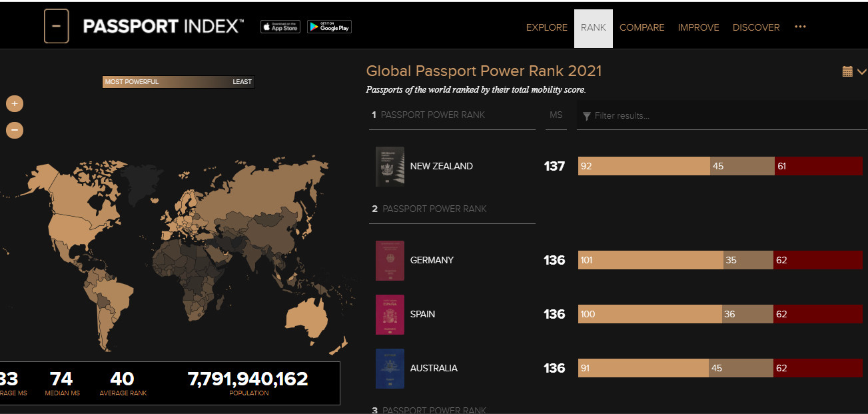Image resolution: width=868 pixels, height=414 pixels.
Task: Click the median MS value 74
Action: coord(61,379)
